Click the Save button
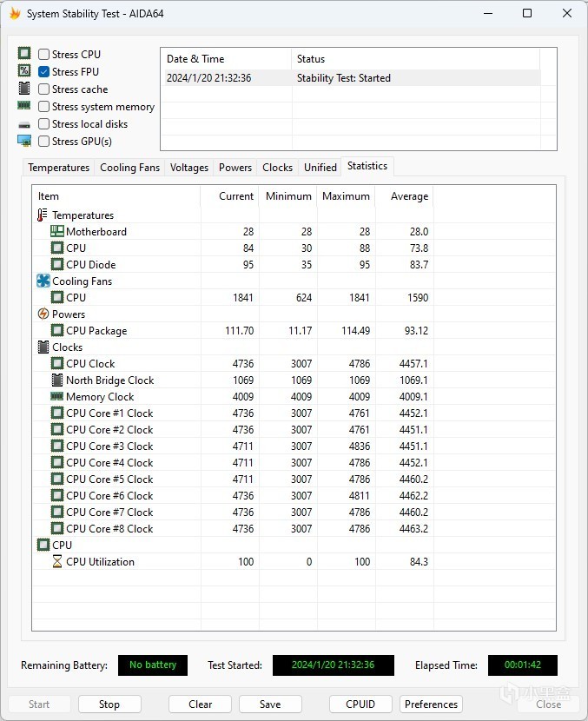The width and height of the screenshot is (588, 721). (270, 704)
